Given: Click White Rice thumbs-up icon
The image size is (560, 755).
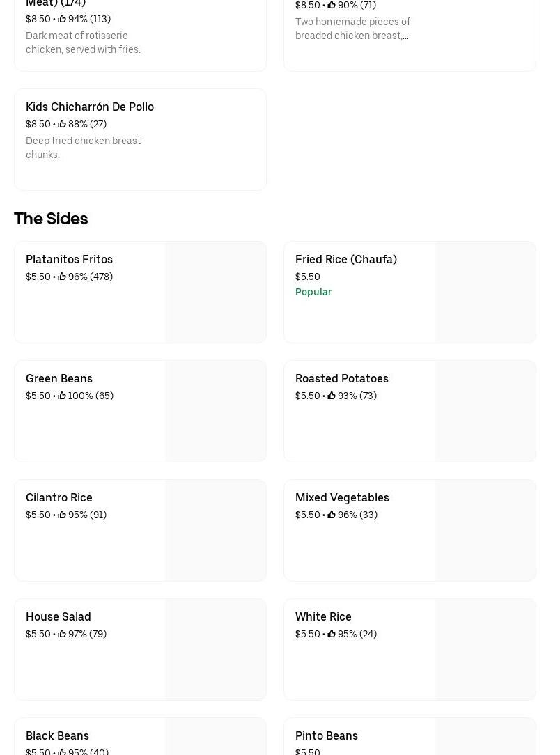Looking at the screenshot, I should coord(332,634).
